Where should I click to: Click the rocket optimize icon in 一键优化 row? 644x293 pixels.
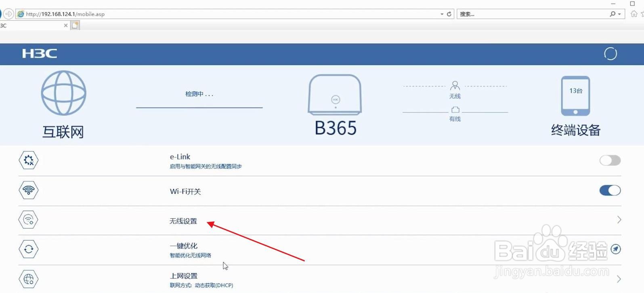coord(615,249)
